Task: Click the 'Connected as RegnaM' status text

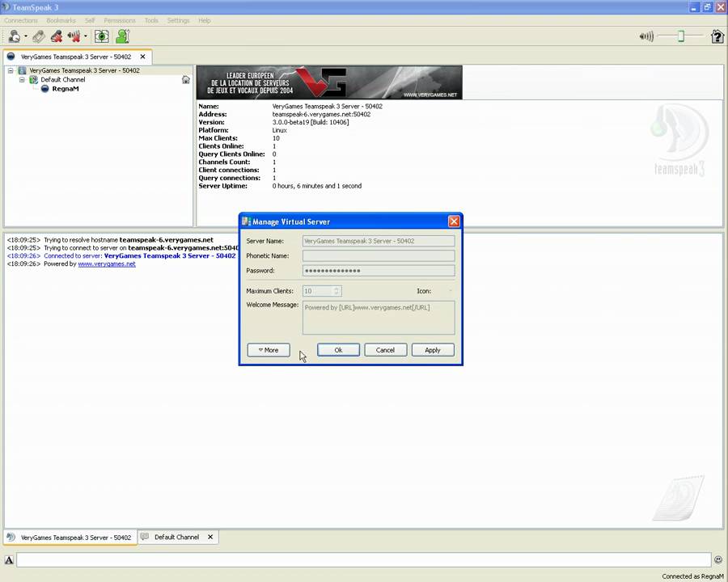Action: (x=692, y=576)
